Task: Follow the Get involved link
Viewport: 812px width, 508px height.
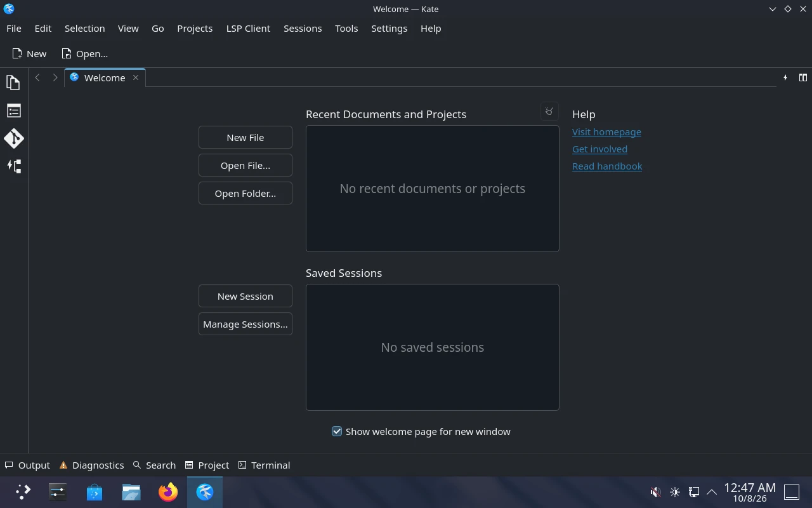Action: [599, 149]
